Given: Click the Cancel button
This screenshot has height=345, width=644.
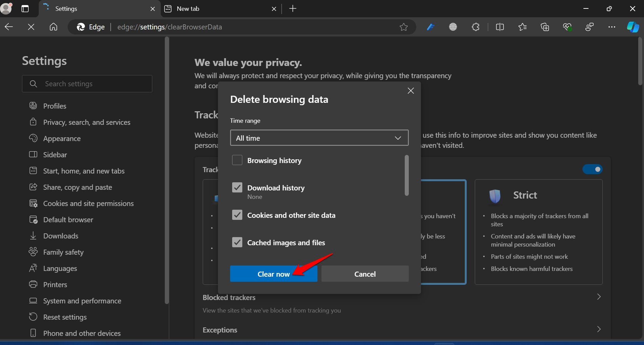Looking at the screenshot, I should tap(365, 274).
